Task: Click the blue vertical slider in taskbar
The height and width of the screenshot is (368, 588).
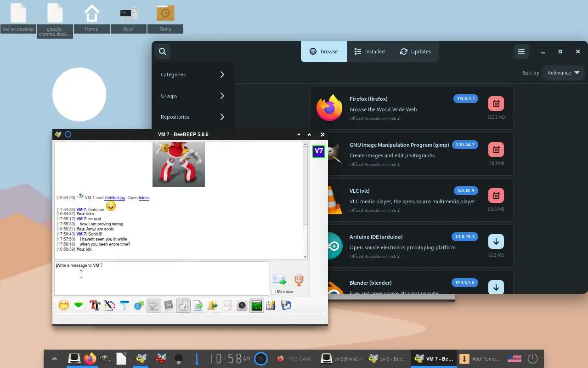Action: (x=197, y=358)
